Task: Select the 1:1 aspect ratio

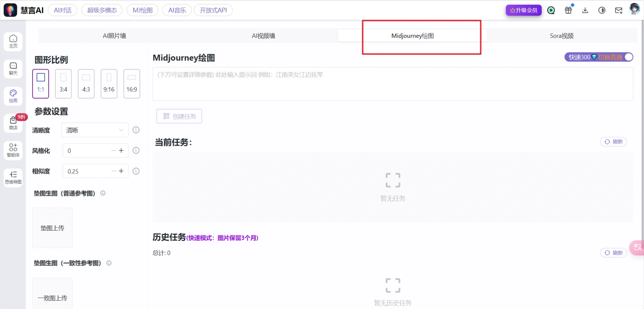Action: click(41, 84)
